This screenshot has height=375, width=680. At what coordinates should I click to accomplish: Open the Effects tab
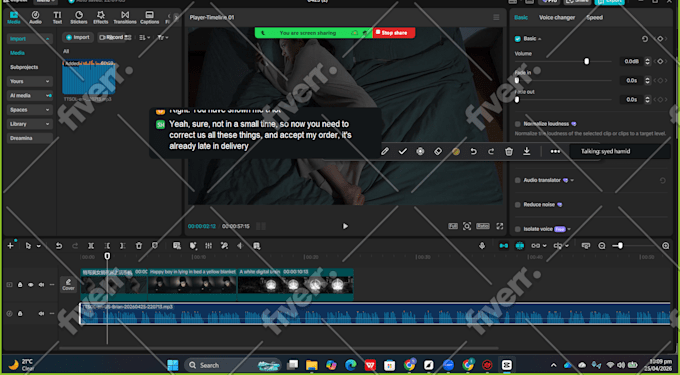tap(101, 17)
